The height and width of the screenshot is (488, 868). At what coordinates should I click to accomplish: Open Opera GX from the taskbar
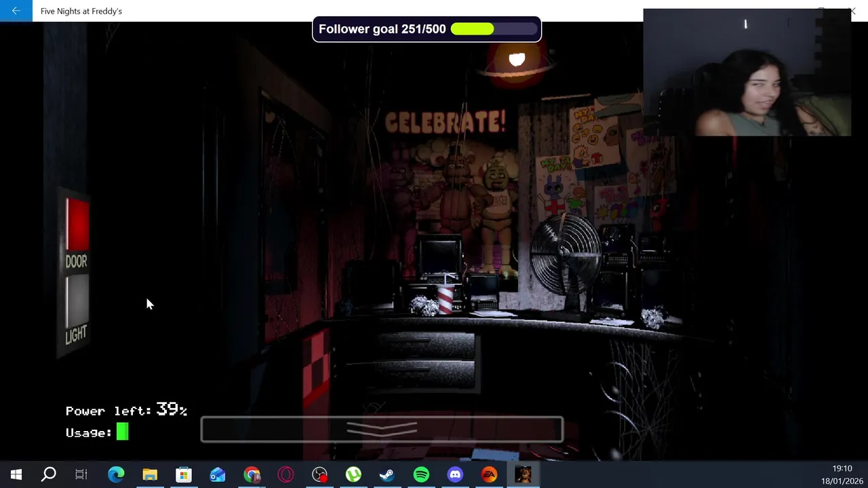point(285,474)
